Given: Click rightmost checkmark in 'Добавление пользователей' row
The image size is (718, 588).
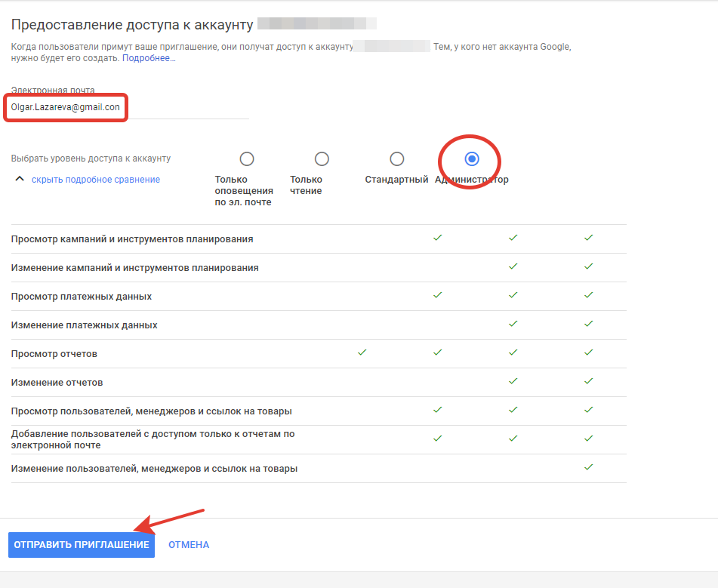Looking at the screenshot, I should point(588,439).
